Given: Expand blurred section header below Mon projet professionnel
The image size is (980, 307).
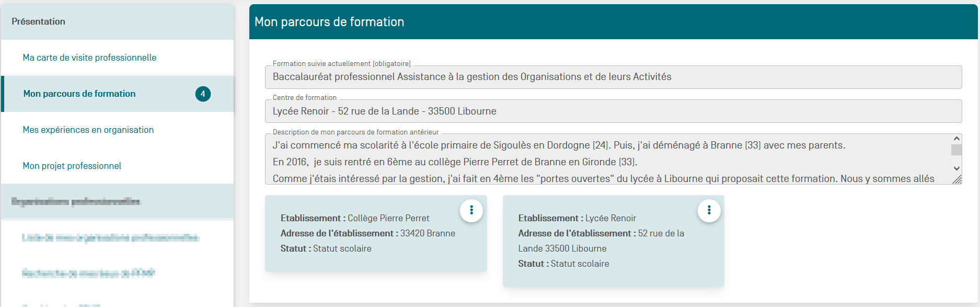Looking at the screenshot, I should 76,201.
